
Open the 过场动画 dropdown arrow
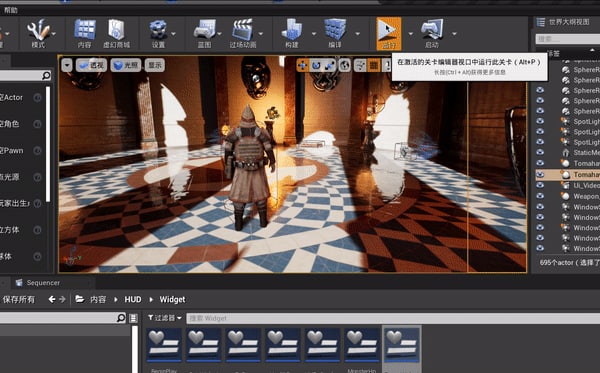click(x=261, y=34)
